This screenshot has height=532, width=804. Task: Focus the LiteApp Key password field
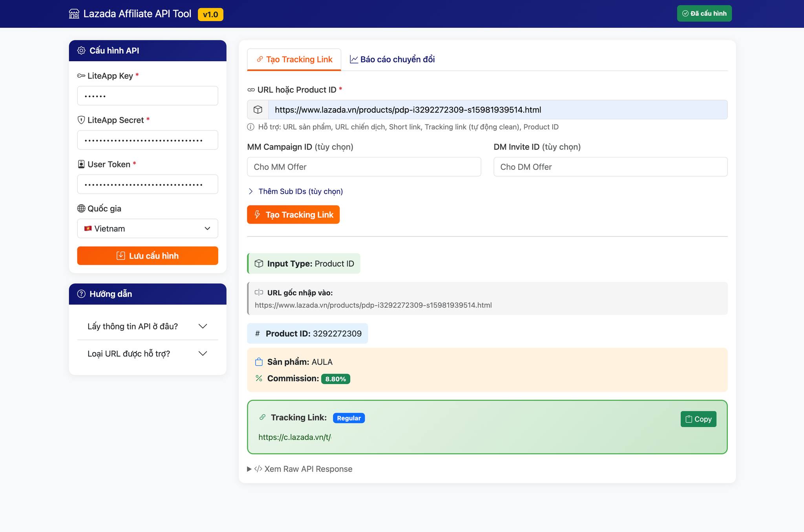click(148, 96)
